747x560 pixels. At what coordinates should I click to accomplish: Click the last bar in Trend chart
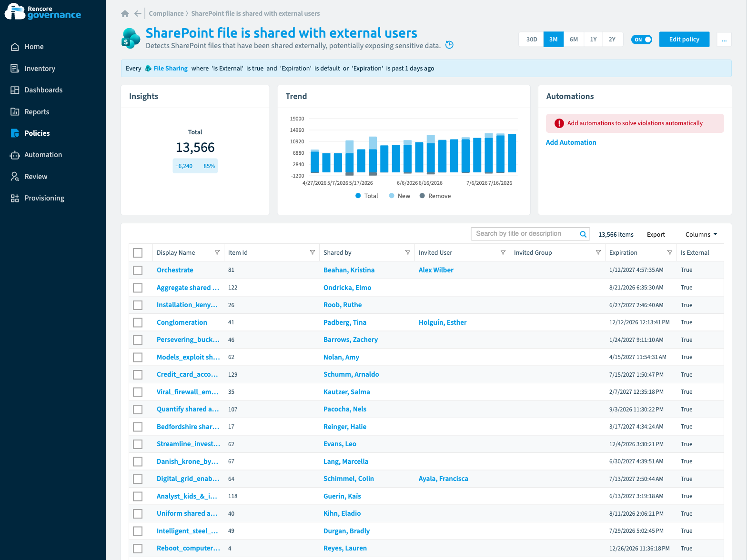point(512,153)
